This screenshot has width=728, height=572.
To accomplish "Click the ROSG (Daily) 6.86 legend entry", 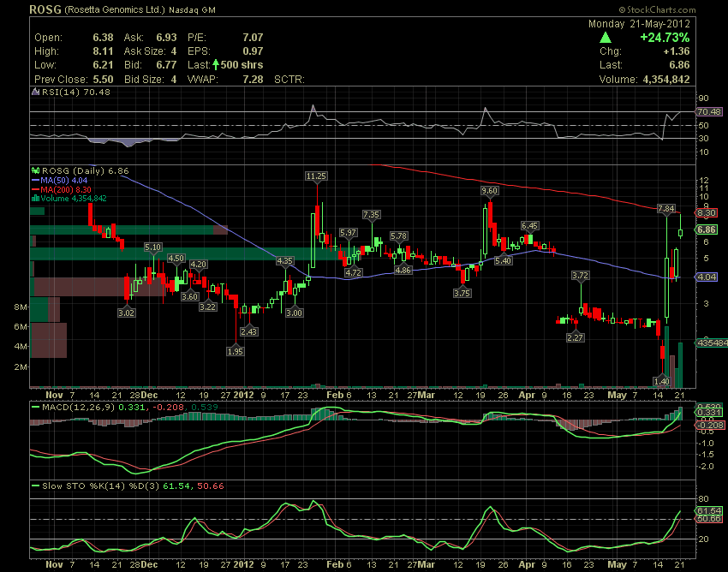I will (85, 171).
